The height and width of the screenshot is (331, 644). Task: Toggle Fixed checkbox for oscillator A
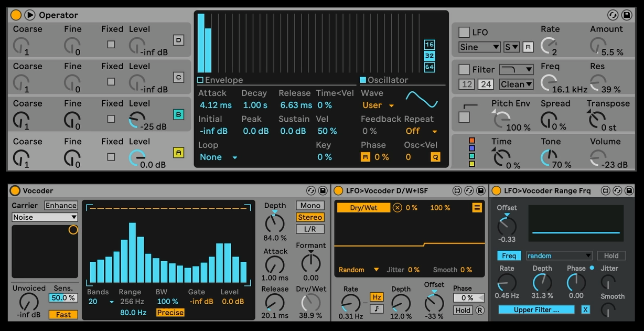pos(111,157)
